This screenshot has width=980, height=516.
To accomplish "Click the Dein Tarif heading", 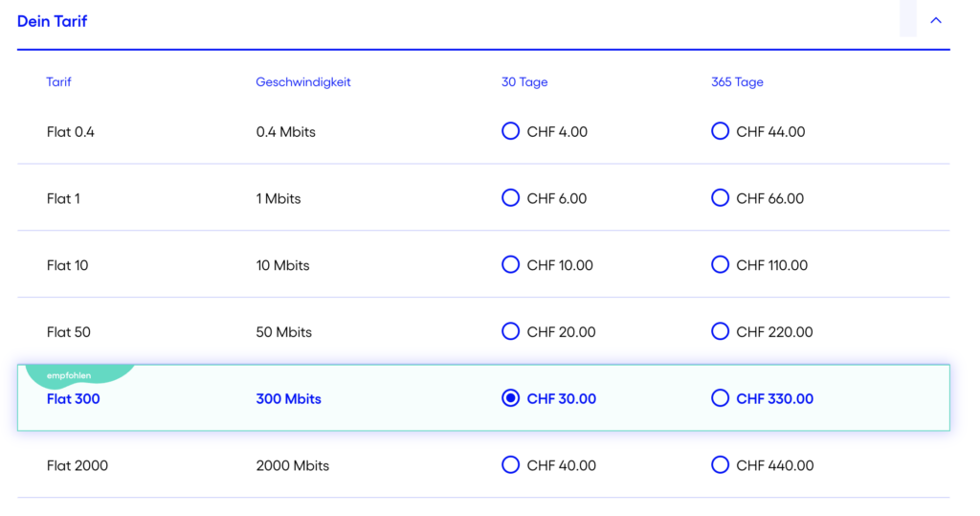I will click(52, 21).
